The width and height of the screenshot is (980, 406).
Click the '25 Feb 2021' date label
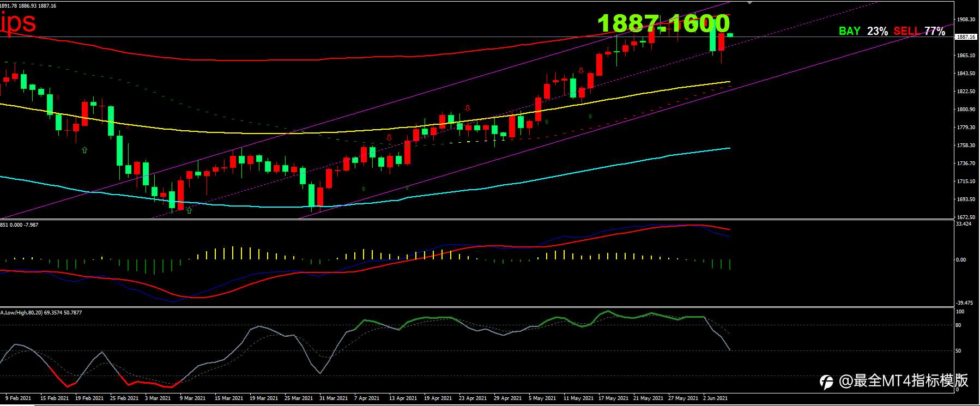[x=124, y=398]
